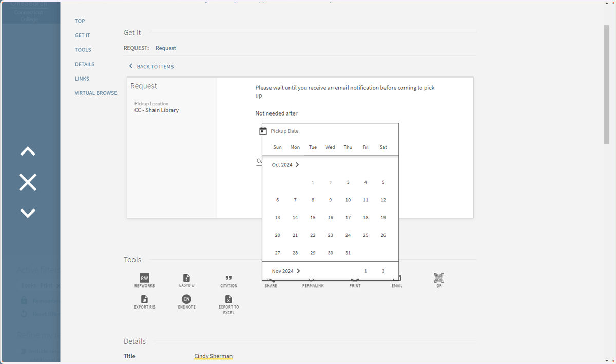
Task: Pick October 7 as date
Action: 295,200
